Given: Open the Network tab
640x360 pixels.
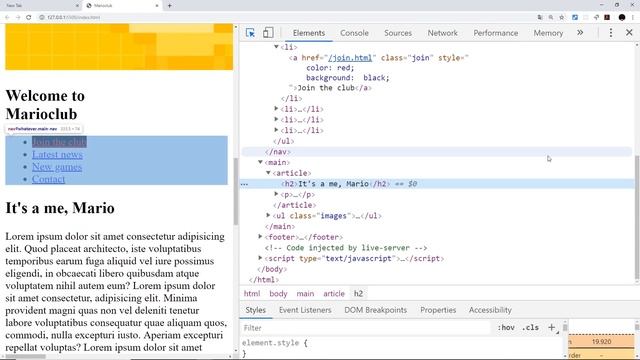Looking at the screenshot, I should 442,33.
